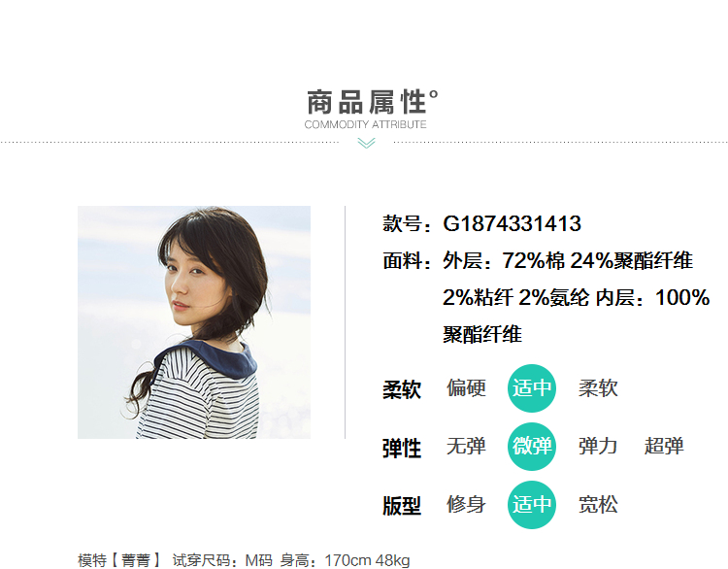
Task: Open the model photo thumbnail
Action: [194, 322]
